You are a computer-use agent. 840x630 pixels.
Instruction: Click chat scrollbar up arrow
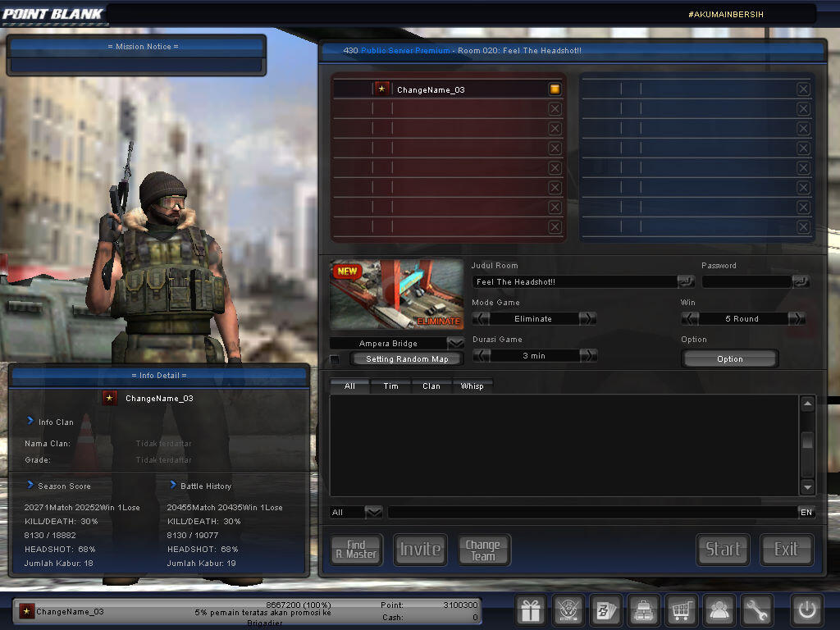click(807, 404)
